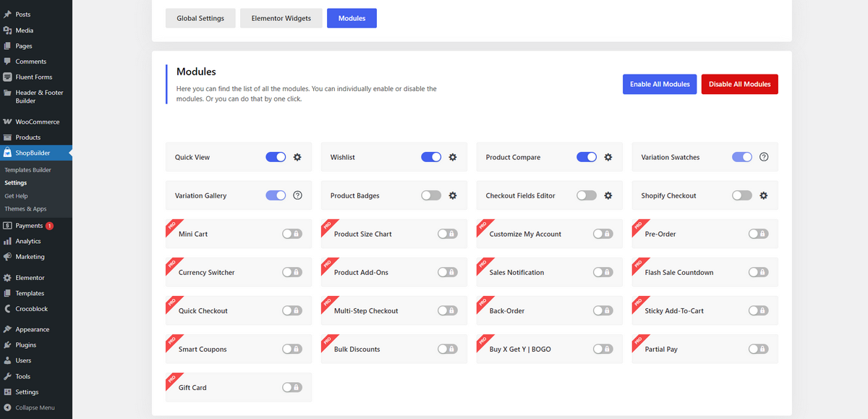Open Checkout Fields Editor settings gear
868x419 pixels.
(x=608, y=195)
